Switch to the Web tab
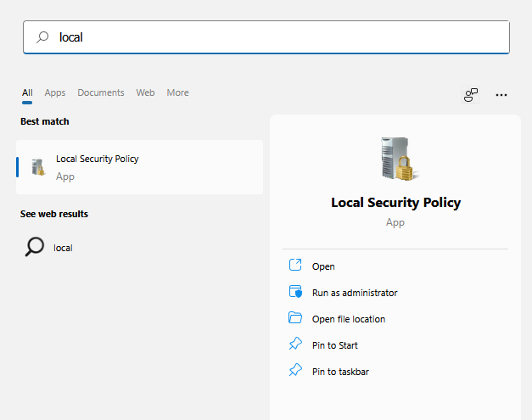 click(x=146, y=92)
